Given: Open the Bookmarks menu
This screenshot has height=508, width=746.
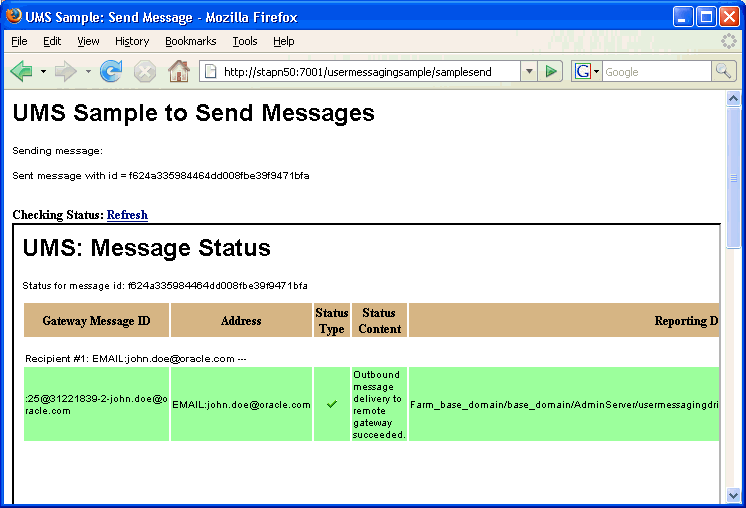Looking at the screenshot, I should click(x=190, y=41).
